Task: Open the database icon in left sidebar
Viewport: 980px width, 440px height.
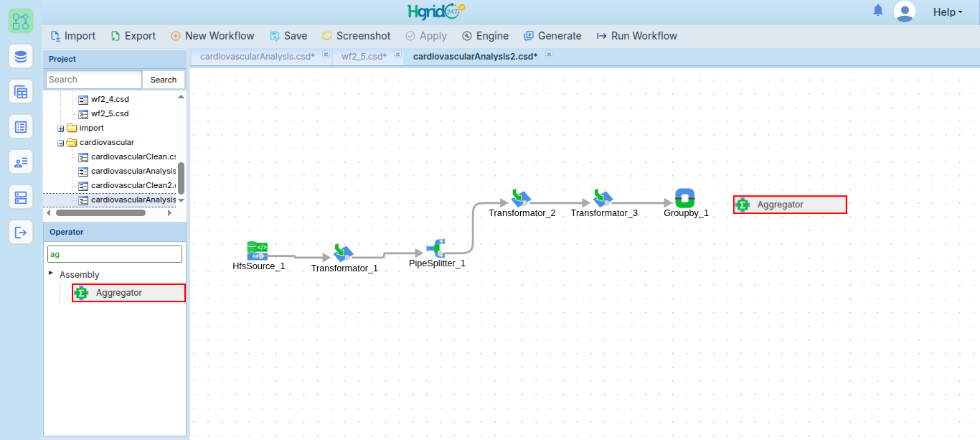Action: tap(21, 56)
